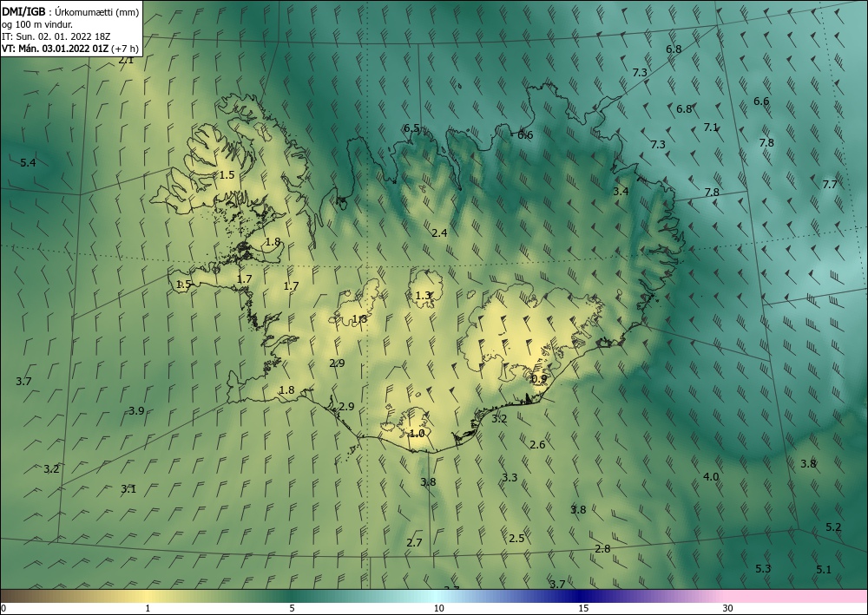Click the 5.2 value on the map
Viewport: 868px width, 615px height.
pyautogui.click(x=833, y=527)
